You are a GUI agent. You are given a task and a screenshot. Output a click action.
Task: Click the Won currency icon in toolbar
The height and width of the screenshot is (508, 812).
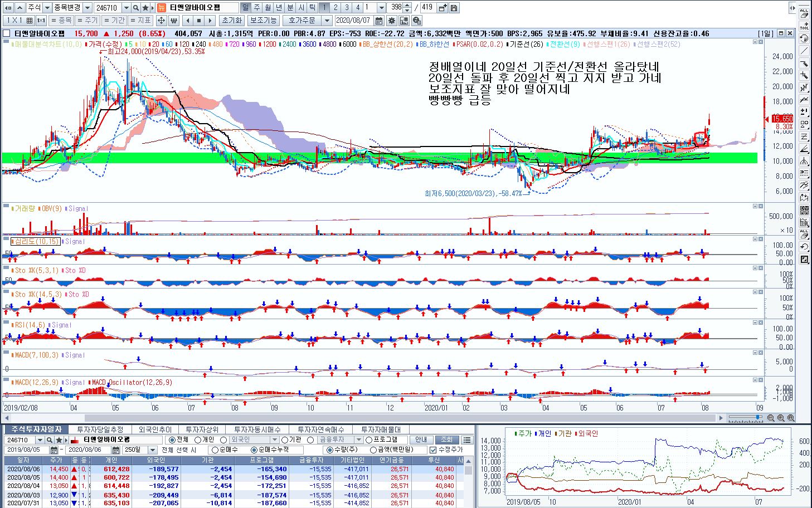coord(173,21)
